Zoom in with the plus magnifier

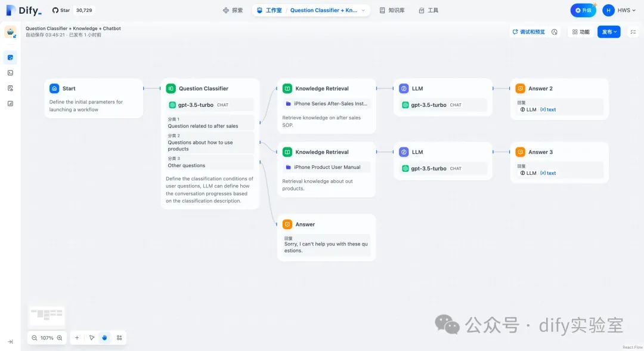click(x=60, y=338)
